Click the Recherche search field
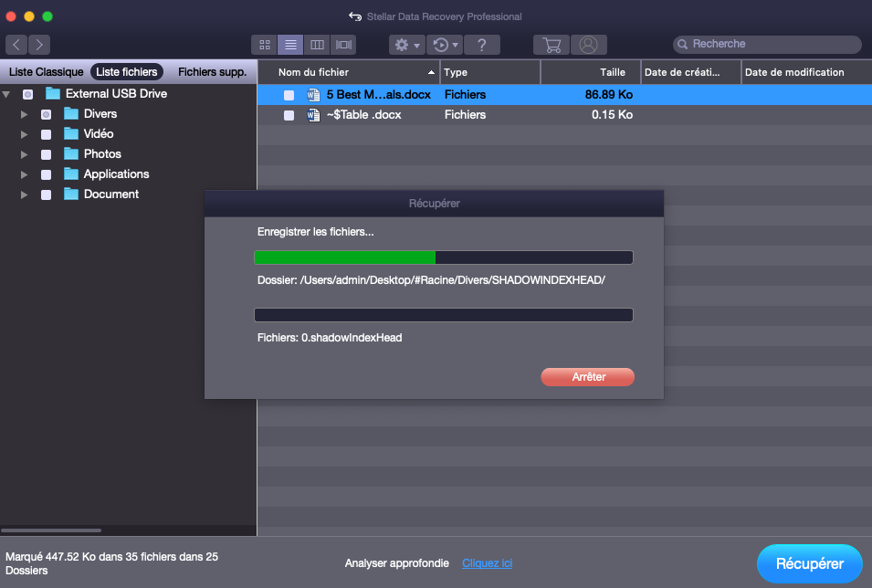The image size is (872, 588). click(772, 44)
